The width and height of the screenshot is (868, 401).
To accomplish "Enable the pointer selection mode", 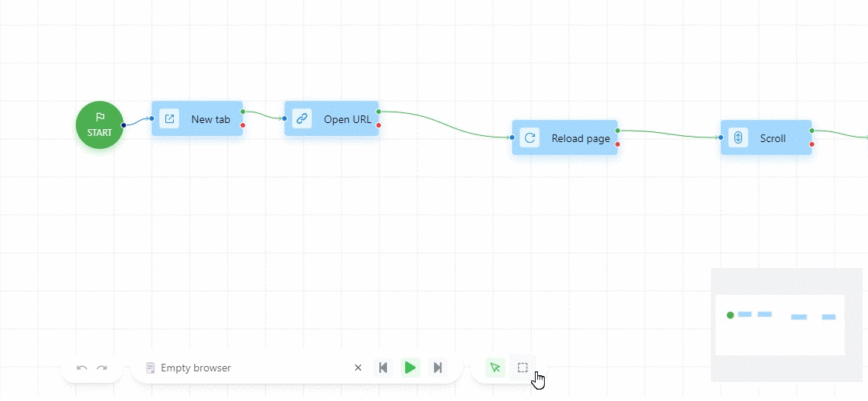I will (495, 368).
